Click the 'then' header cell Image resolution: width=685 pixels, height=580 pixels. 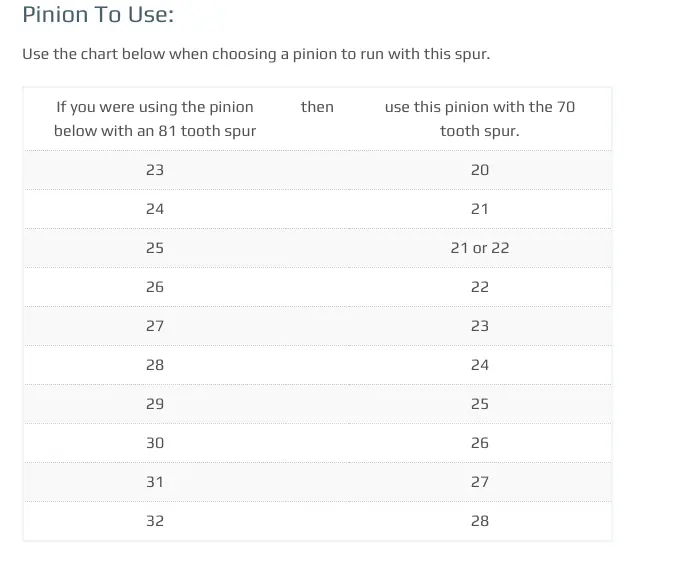point(317,107)
